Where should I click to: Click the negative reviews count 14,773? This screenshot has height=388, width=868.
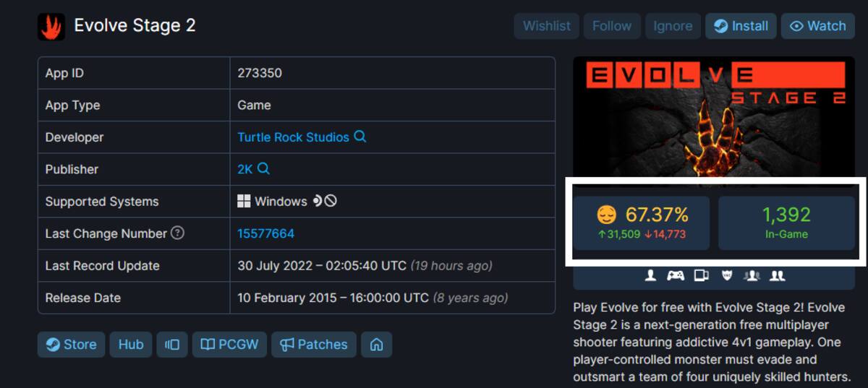click(x=665, y=234)
